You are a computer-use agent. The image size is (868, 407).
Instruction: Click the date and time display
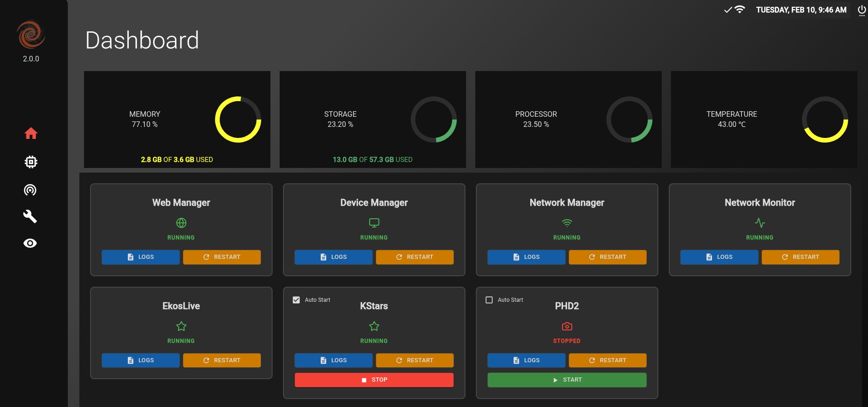coord(802,10)
